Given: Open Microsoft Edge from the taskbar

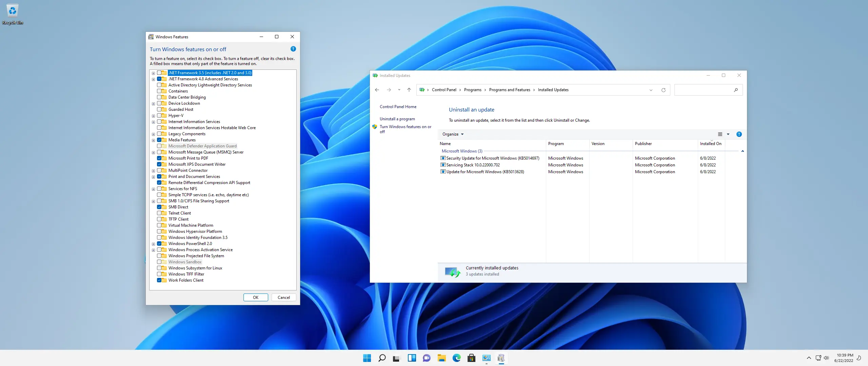Looking at the screenshot, I should click(x=456, y=358).
